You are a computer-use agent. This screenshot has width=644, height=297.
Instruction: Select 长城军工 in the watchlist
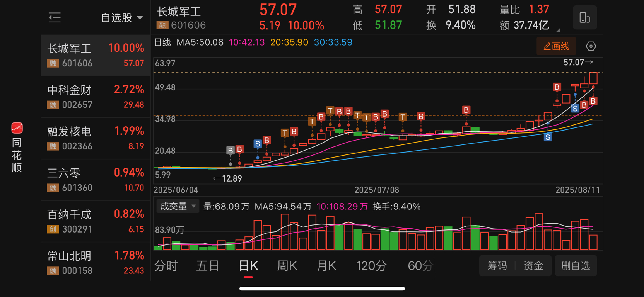pos(96,55)
